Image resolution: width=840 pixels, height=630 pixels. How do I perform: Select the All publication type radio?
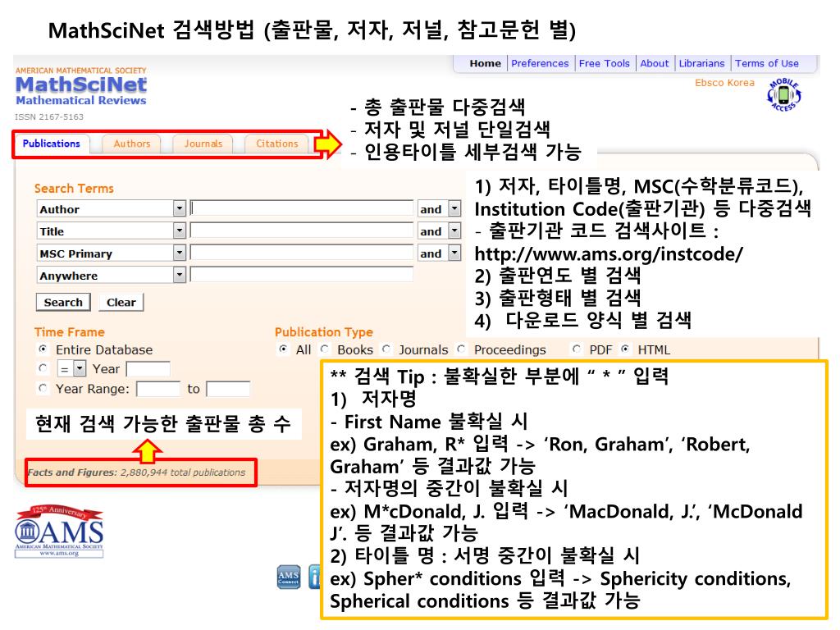283,349
